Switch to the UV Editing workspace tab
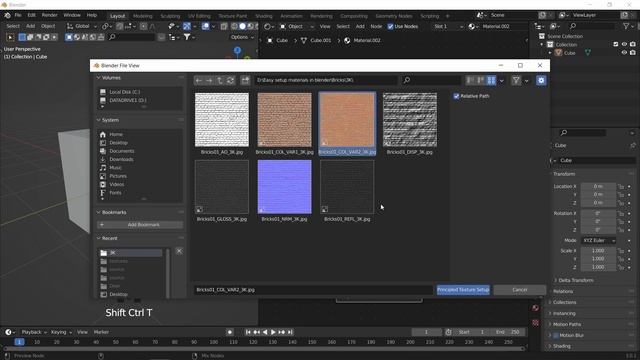640x360 pixels. tap(199, 16)
